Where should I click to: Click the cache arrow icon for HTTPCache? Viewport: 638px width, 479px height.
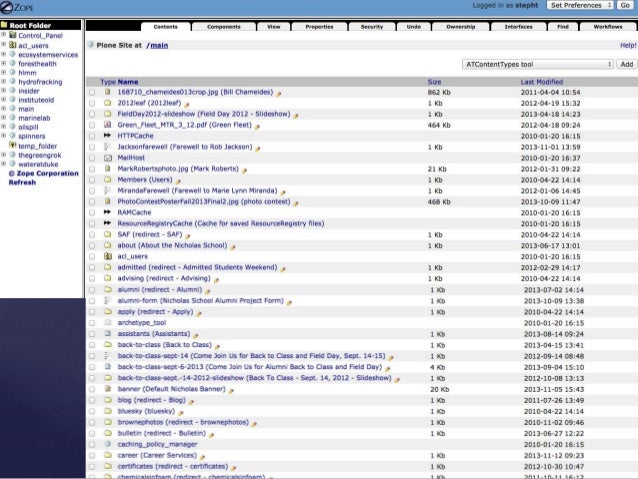point(107,136)
